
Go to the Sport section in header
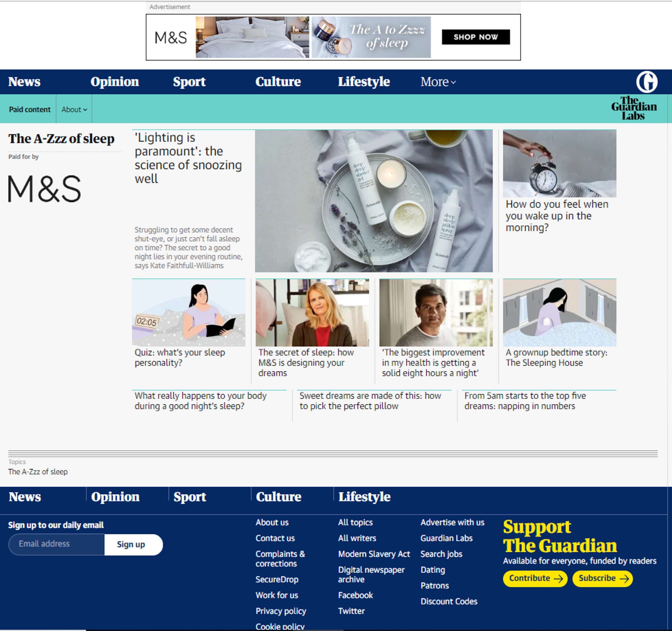point(189,82)
